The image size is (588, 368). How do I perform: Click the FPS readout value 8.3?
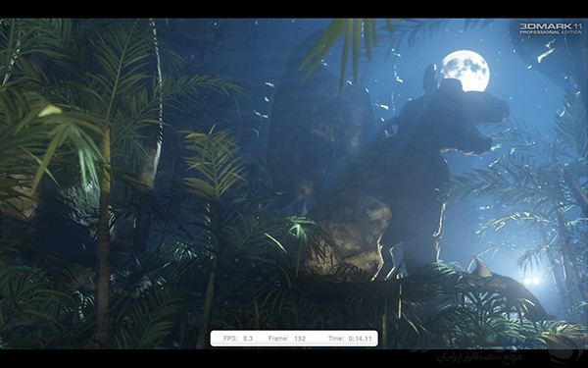coord(248,339)
